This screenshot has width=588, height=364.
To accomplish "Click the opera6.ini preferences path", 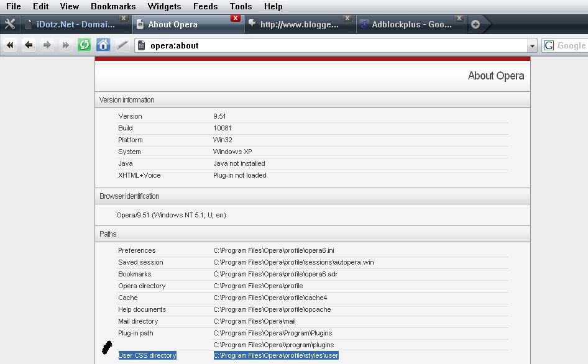I will point(273,250).
